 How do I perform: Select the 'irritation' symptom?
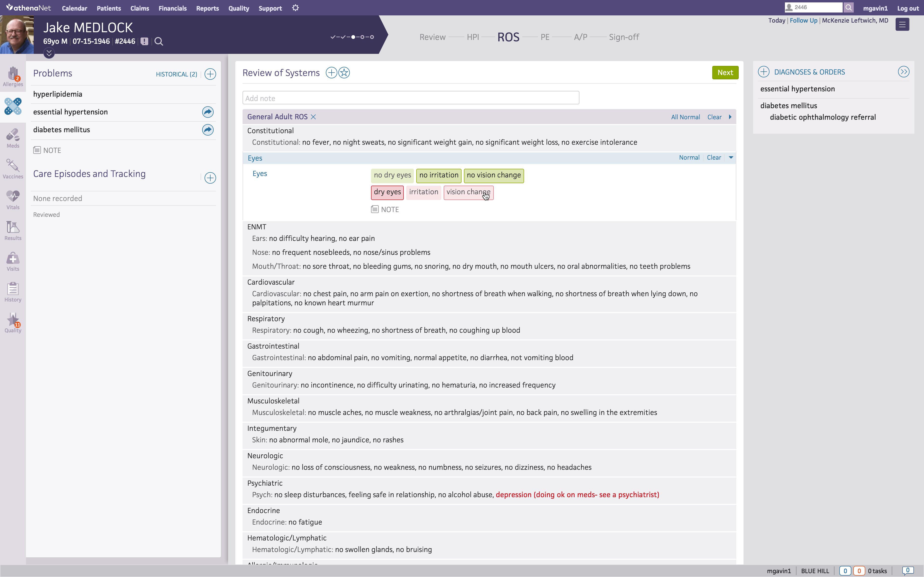click(x=423, y=192)
